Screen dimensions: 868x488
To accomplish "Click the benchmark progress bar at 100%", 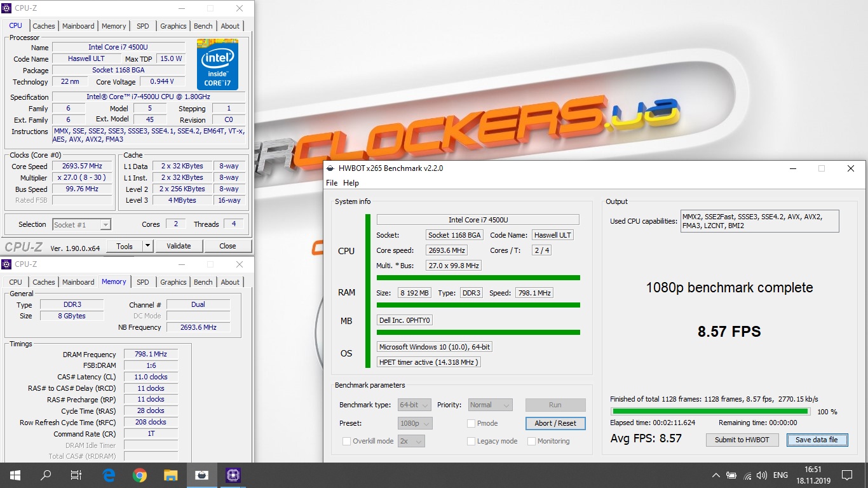I will [x=710, y=411].
